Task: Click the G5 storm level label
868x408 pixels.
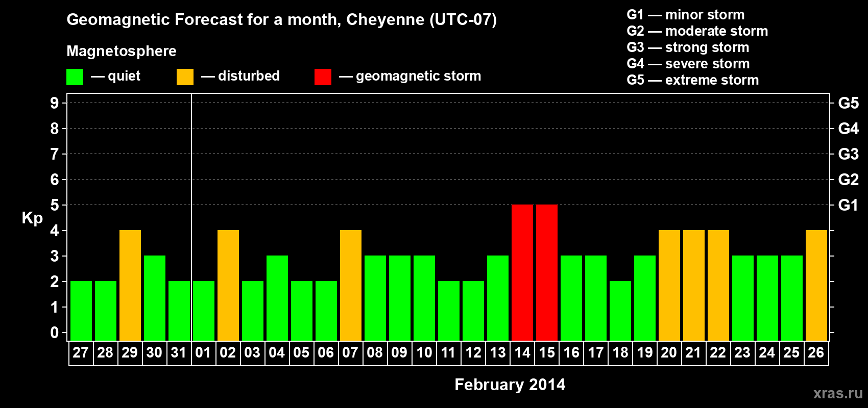Action: [848, 103]
